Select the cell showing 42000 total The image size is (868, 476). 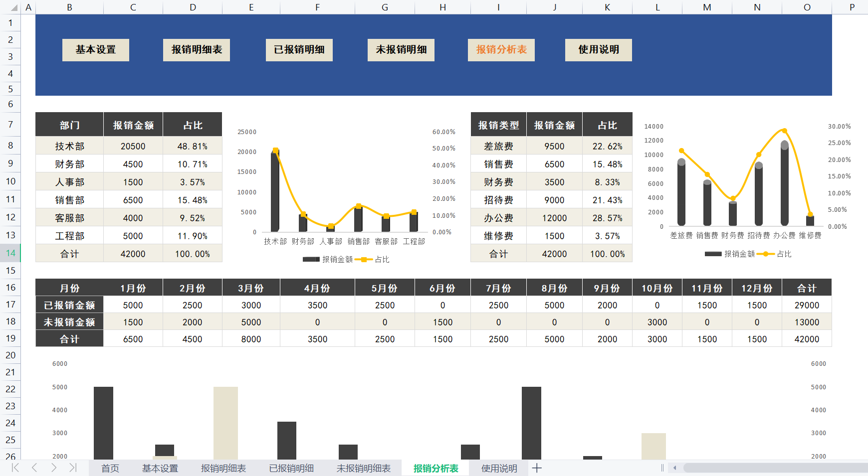pyautogui.click(x=133, y=253)
